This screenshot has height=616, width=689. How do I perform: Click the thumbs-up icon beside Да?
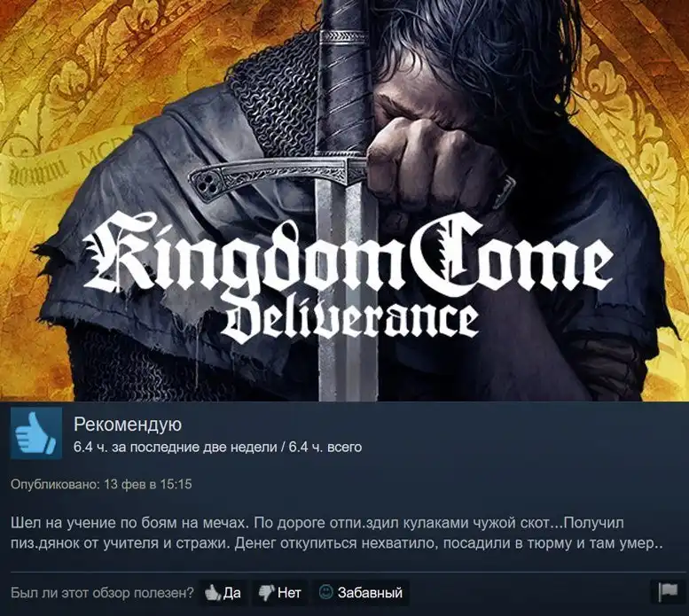click(213, 593)
